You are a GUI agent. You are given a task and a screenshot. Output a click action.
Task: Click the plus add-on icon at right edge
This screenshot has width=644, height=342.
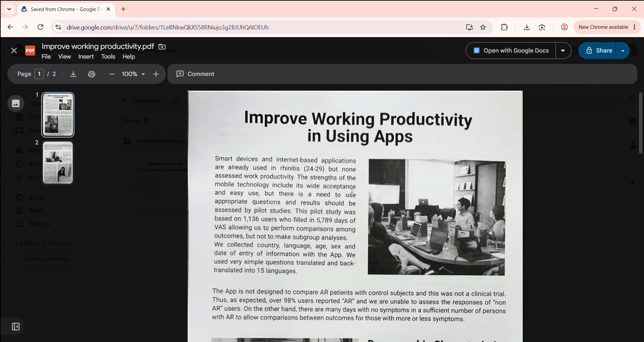[x=632, y=183]
